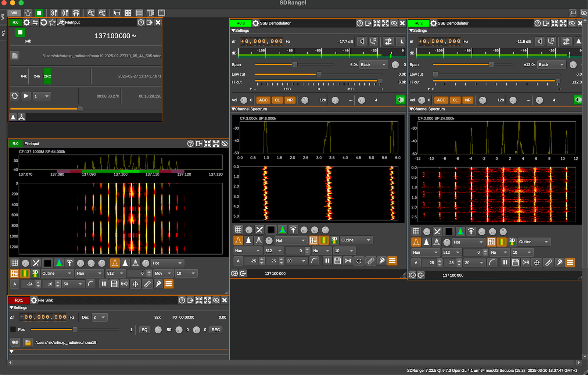
Task: Toggle LR binaural mode in RO:3 demodulator
Action: 373,42
